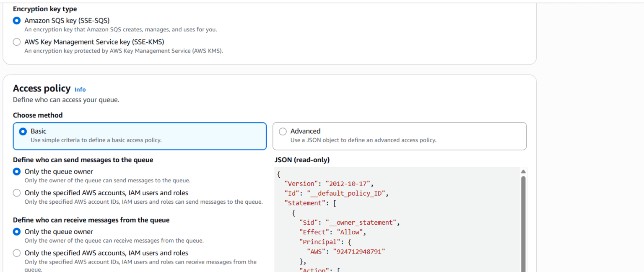644x272 pixels.
Task: Click the 'Access policy' section heading
Action: (x=42, y=88)
